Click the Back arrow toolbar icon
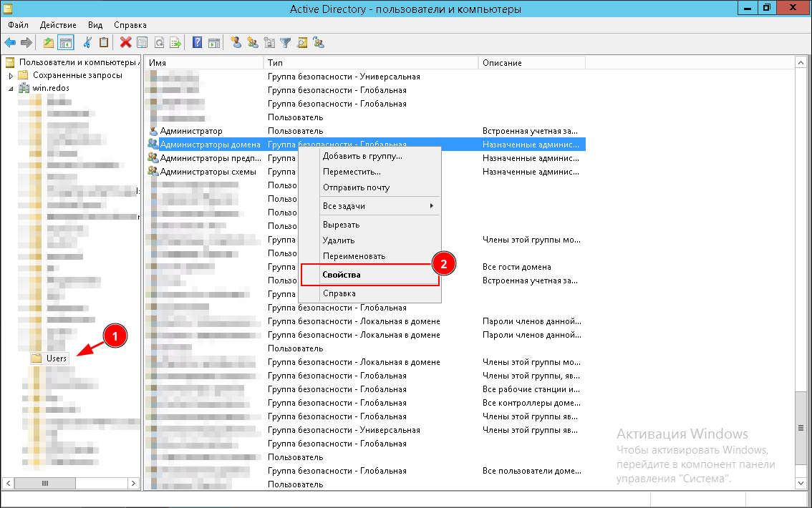812x508 pixels. [10, 42]
